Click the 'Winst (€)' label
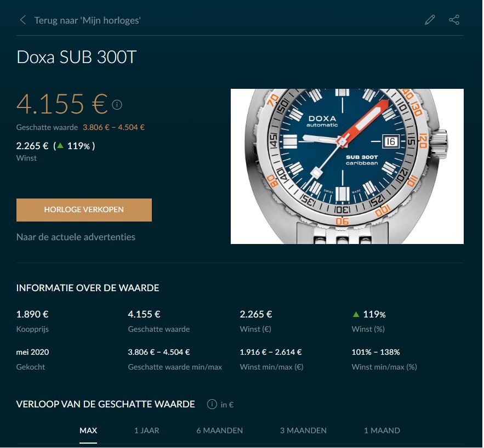 pyautogui.click(x=255, y=329)
